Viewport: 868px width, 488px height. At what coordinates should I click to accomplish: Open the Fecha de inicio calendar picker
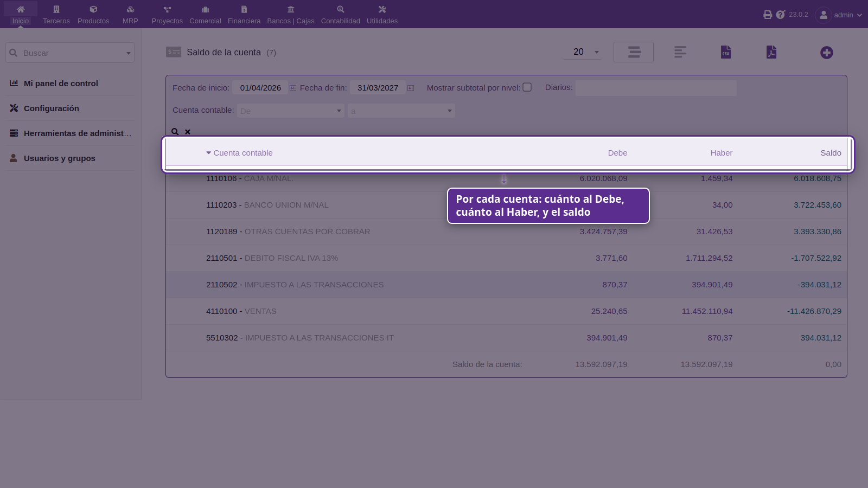pos(293,88)
